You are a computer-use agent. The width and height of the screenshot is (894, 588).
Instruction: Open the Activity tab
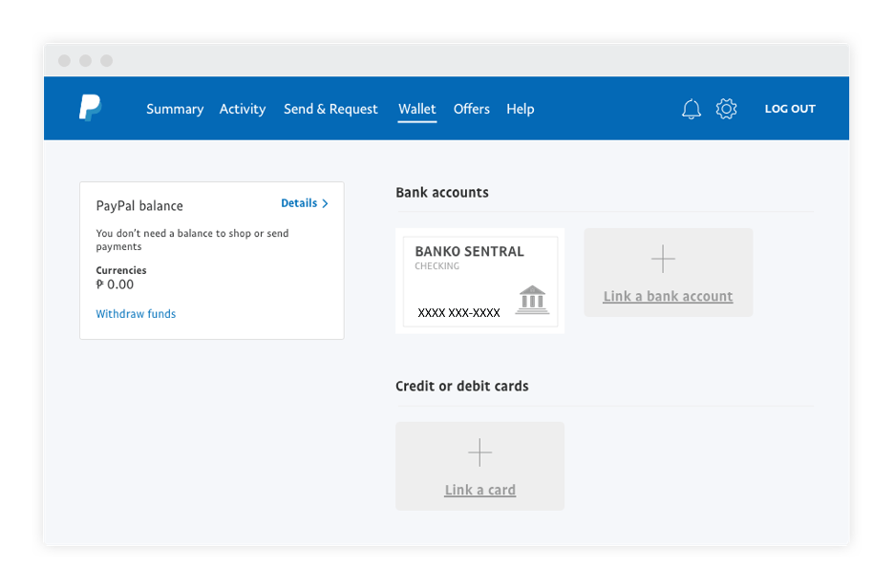[243, 109]
